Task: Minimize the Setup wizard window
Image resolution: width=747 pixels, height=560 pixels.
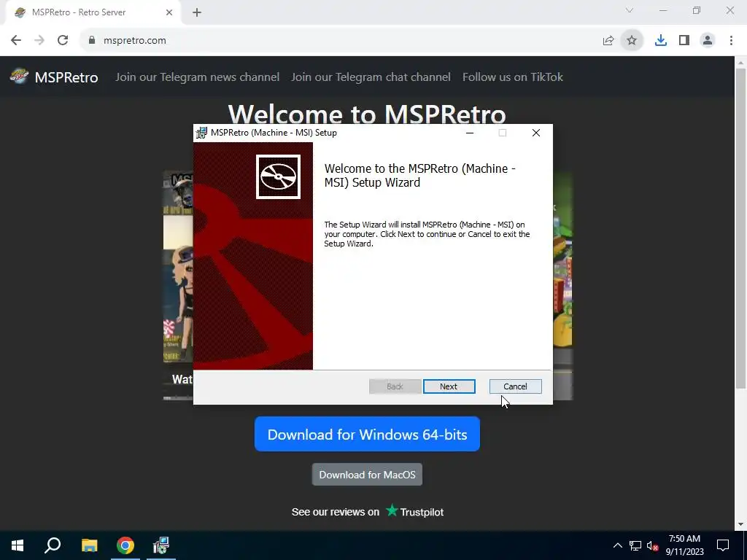Action: coord(470,133)
